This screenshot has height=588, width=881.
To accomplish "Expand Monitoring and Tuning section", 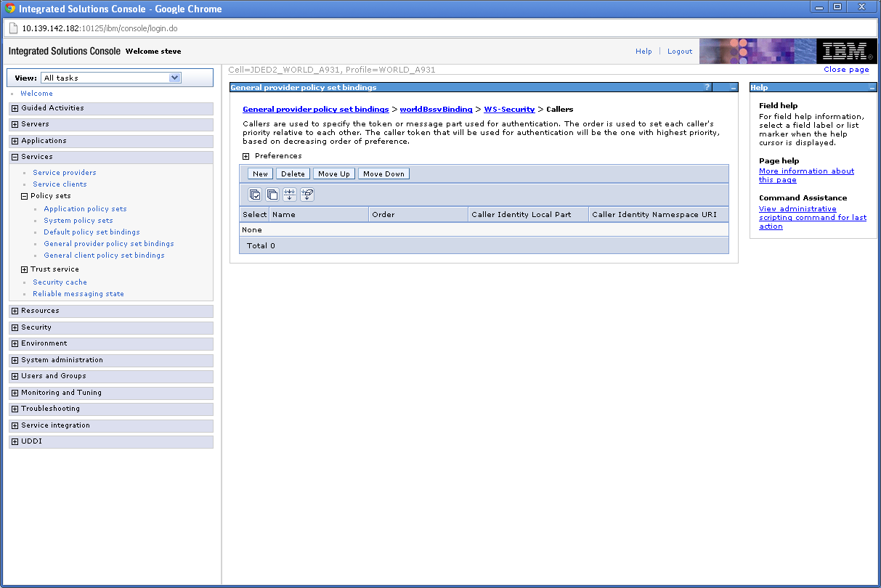I will 15,393.
